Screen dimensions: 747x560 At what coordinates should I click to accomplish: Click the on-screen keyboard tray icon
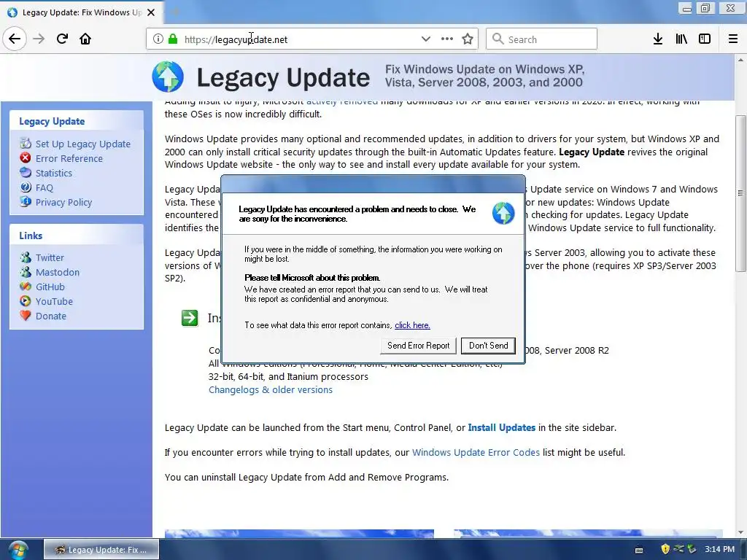639,550
